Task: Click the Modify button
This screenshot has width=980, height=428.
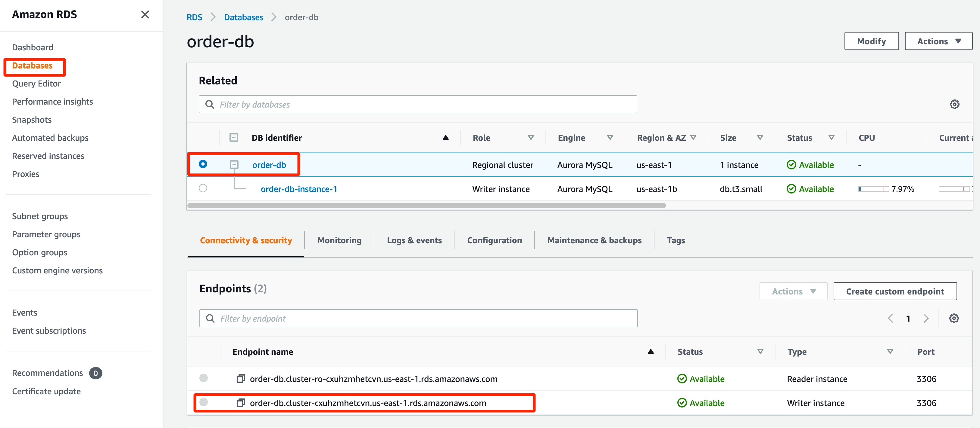Action: tap(871, 41)
